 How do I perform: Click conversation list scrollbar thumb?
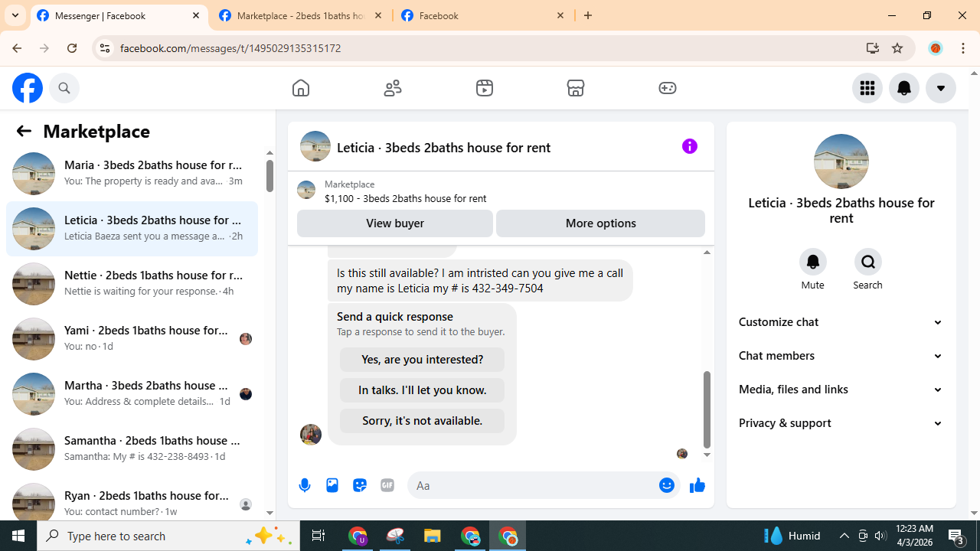(269, 176)
